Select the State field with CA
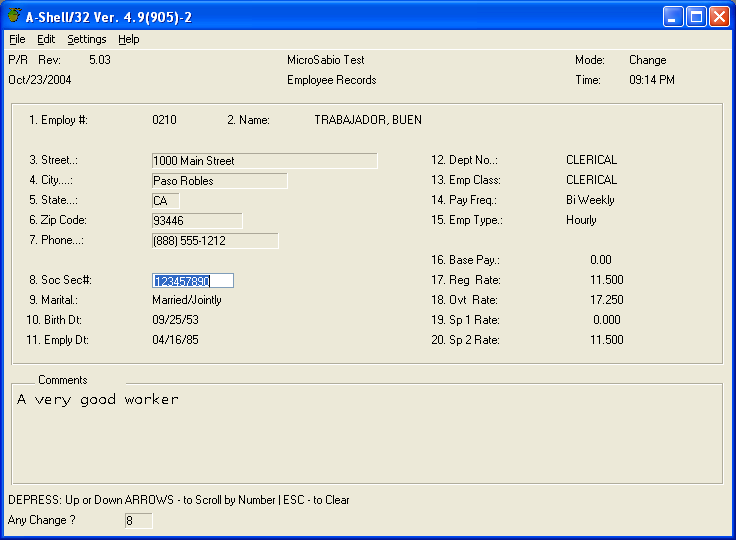 click(x=166, y=201)
